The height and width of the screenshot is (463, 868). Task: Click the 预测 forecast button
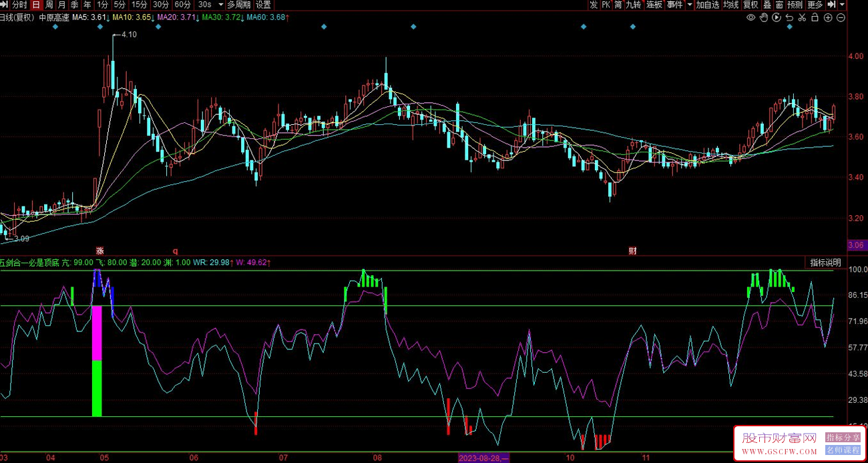click(795, 5)
